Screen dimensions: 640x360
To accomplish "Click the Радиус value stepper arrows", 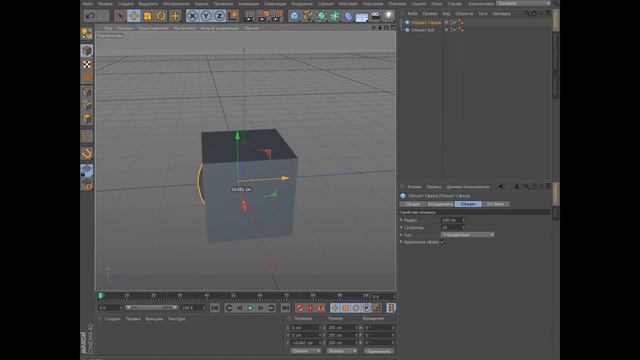I will click(x=463, y=220).
